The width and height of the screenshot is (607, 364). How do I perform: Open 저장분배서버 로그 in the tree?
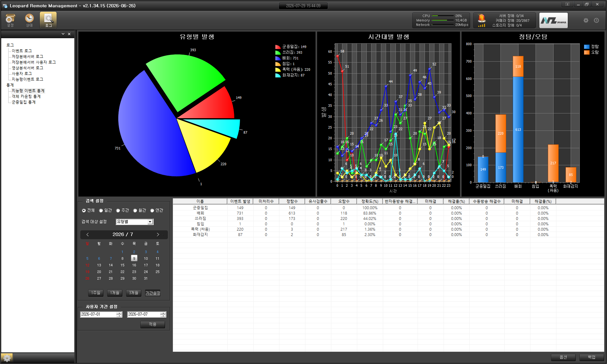[x=28, y=57]
